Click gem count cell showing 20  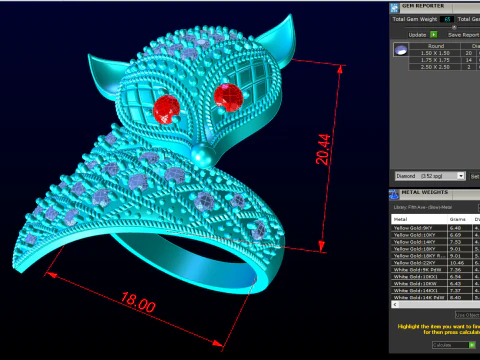(x=469, y=53)
